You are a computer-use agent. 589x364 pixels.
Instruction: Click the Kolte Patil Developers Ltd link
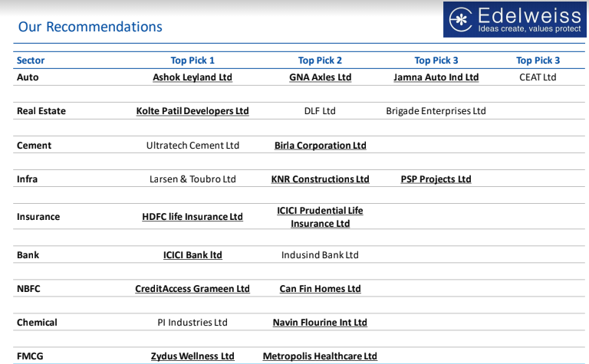[x=192, y=111]
